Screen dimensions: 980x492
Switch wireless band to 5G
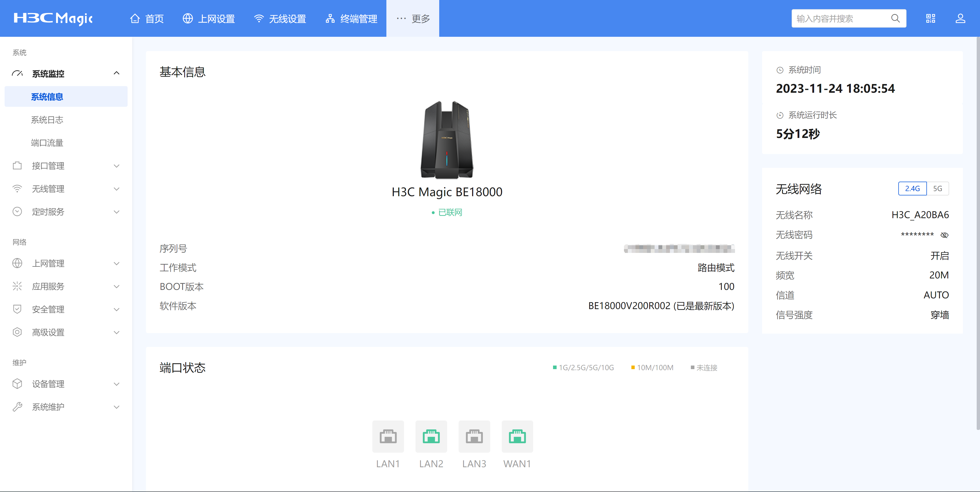pyautogui.click(x=938, y=189)
